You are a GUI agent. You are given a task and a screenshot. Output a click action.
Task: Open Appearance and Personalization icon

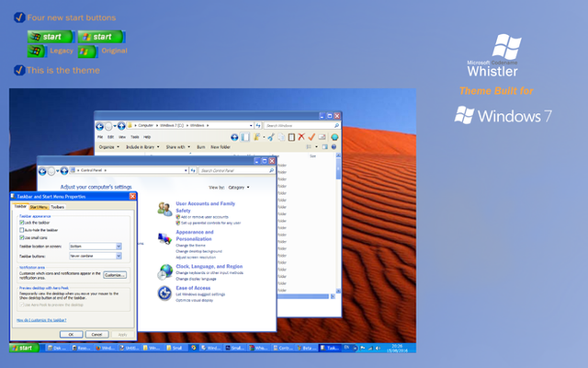tap(164, 238)
